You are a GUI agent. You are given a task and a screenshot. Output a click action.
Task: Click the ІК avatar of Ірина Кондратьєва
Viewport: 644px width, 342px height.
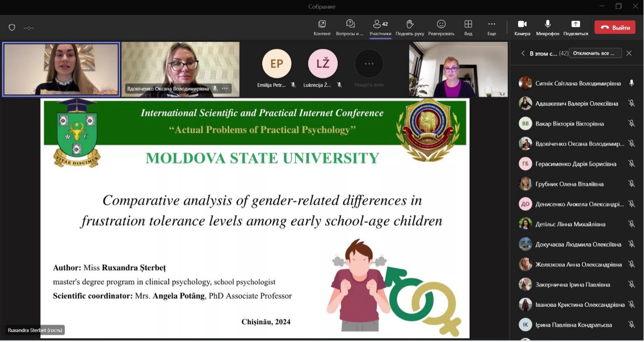525,324
